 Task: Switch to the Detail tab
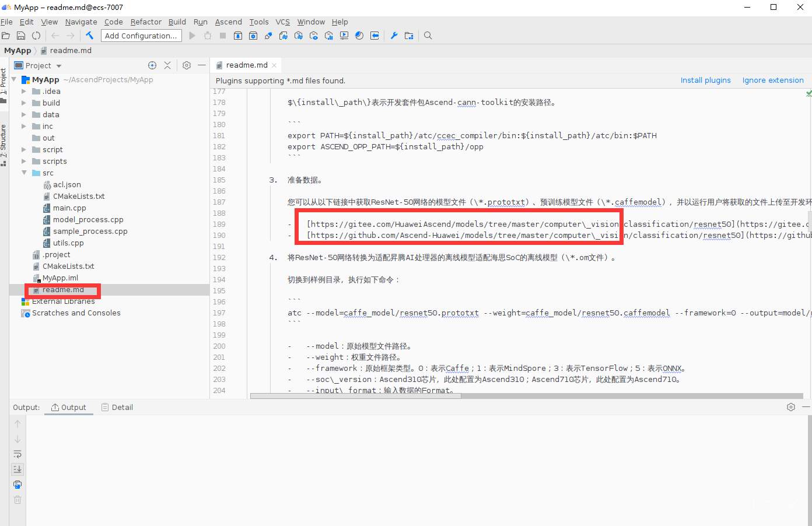(117, 407)
